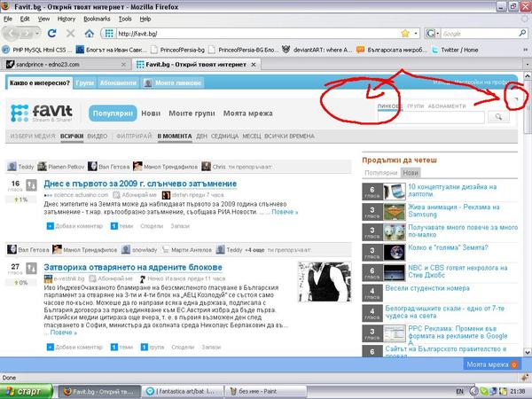Image resolution: width=532 pixels, height=399 pixels.
Task: Open the Bookmarks menu
Action: pos(97,19)
